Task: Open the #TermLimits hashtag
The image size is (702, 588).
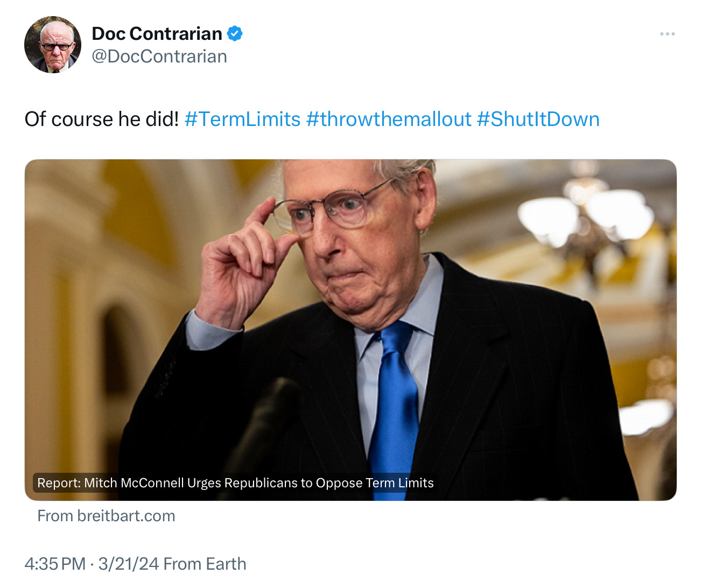Action: coord(242,119)
